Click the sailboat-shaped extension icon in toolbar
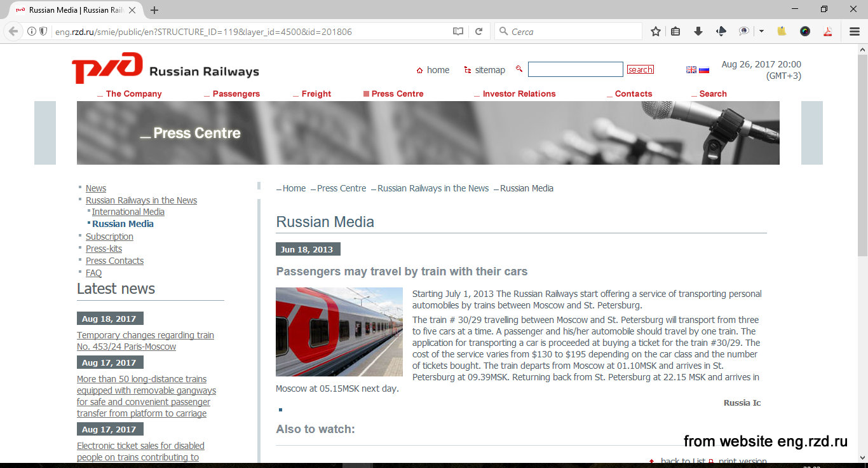 [721, 31]
